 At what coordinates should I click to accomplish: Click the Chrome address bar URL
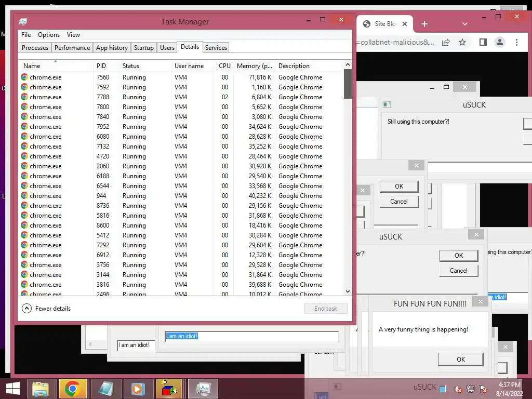pyautogui.click(x=395, y=42)
